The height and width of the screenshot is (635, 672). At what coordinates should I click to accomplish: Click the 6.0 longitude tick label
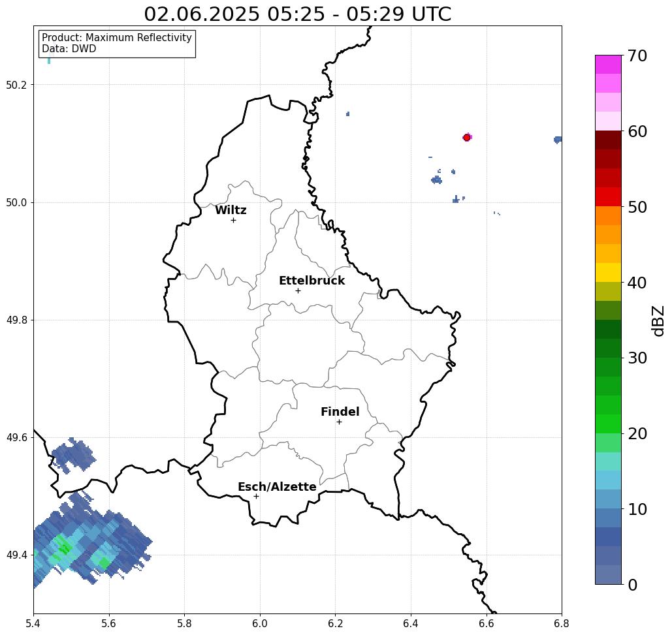[x=260, y=623]
